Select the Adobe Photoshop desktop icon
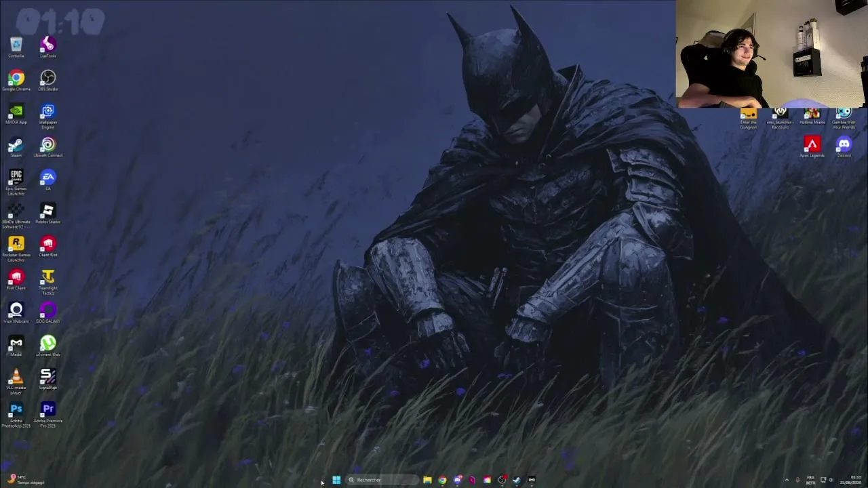This screenshot has width=868, height=488. pos(16,415)
